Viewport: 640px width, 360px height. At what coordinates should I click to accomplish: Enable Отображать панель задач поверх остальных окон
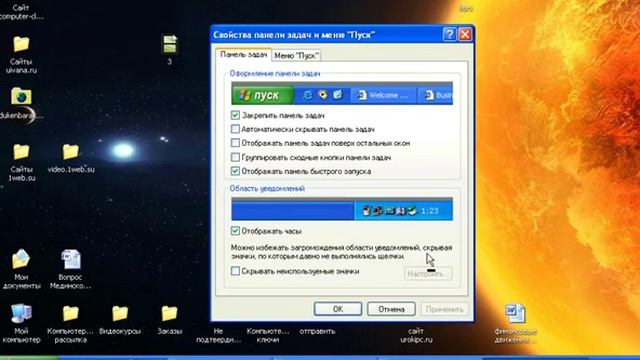(235, 143)
